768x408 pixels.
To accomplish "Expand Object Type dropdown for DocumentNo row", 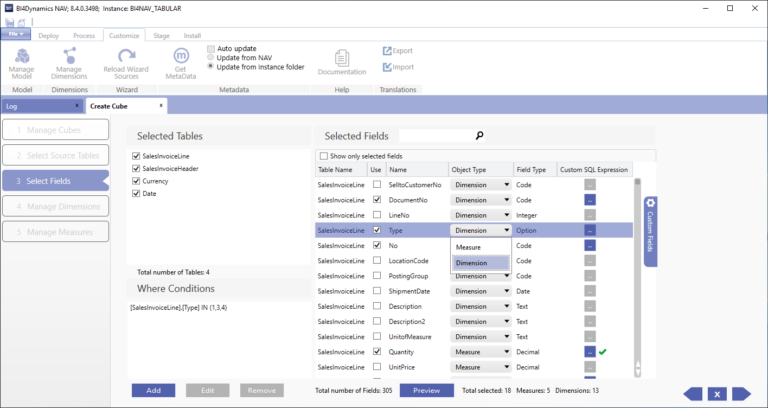I will point(506,200).
